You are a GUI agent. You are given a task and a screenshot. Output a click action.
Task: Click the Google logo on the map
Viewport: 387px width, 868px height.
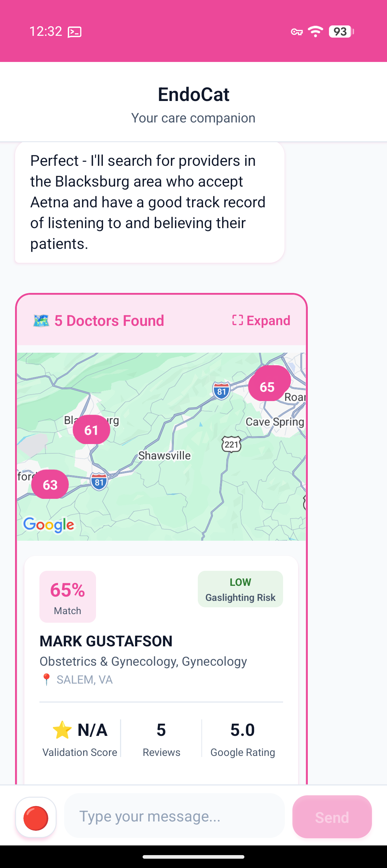pos(48,525)
